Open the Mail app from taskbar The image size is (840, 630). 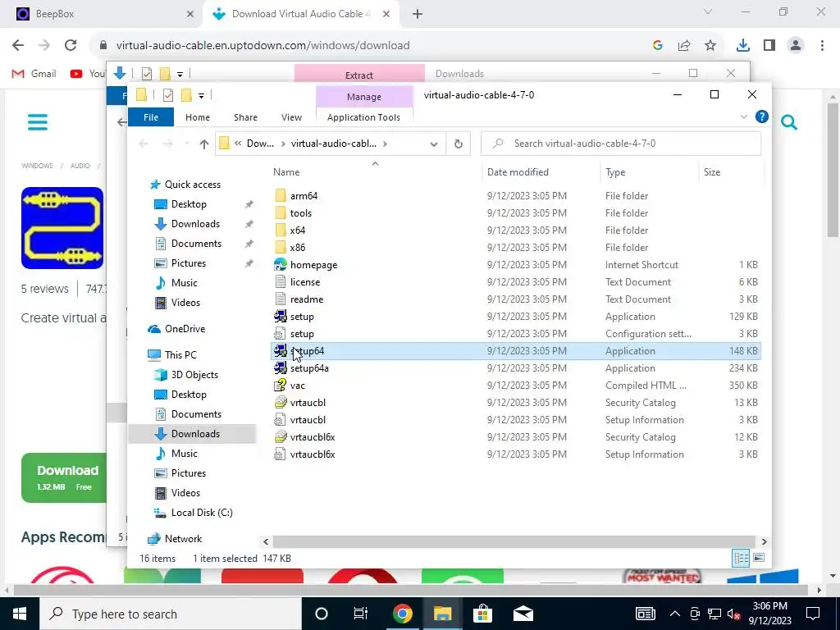tap(523, 614)
